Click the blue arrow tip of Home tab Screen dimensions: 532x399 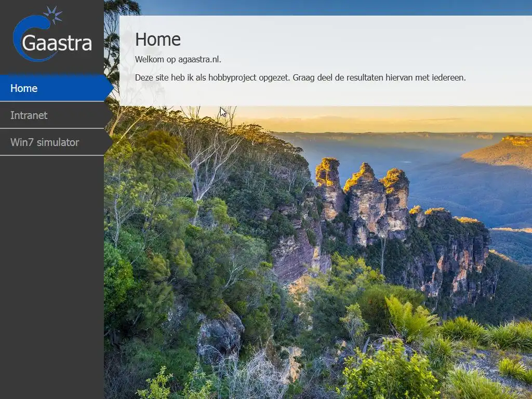pos(109,88)
